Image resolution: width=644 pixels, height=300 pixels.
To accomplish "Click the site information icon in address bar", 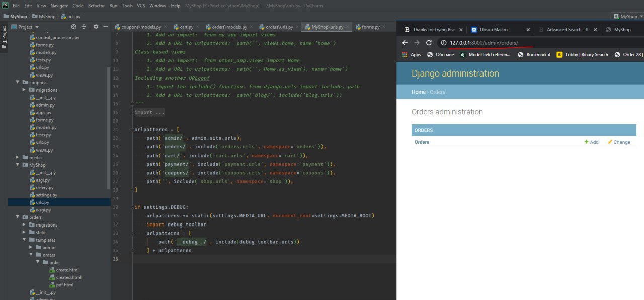I will pos(444,43).
